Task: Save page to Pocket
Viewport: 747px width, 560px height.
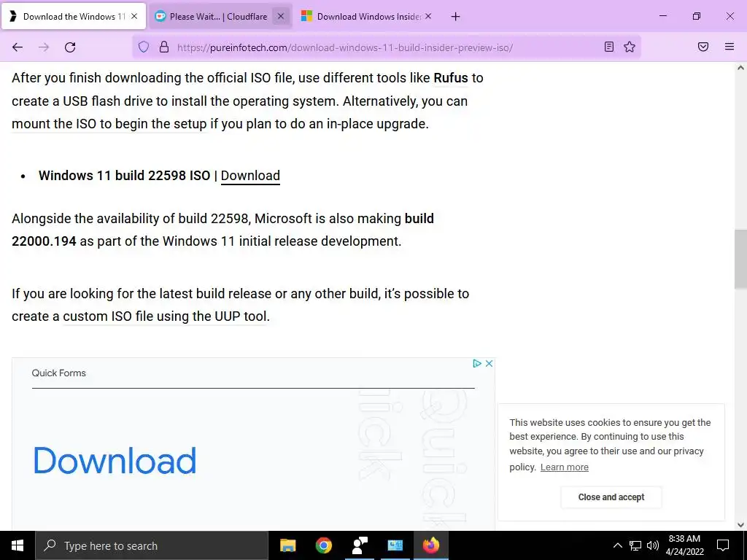Action: 703,47
